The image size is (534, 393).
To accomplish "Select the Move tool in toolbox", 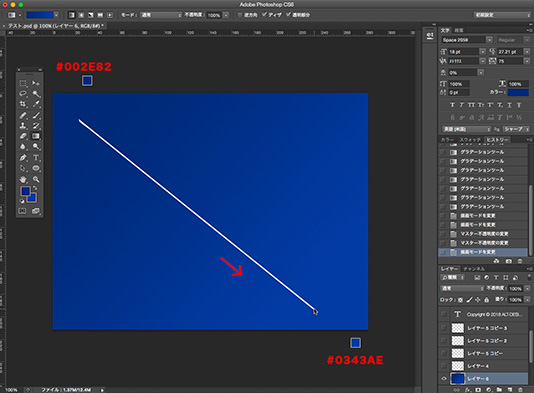I will click(36, 83).
